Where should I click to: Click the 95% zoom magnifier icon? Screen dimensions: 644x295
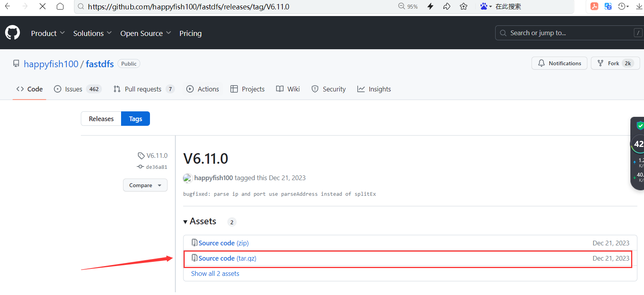coord(401,6)
